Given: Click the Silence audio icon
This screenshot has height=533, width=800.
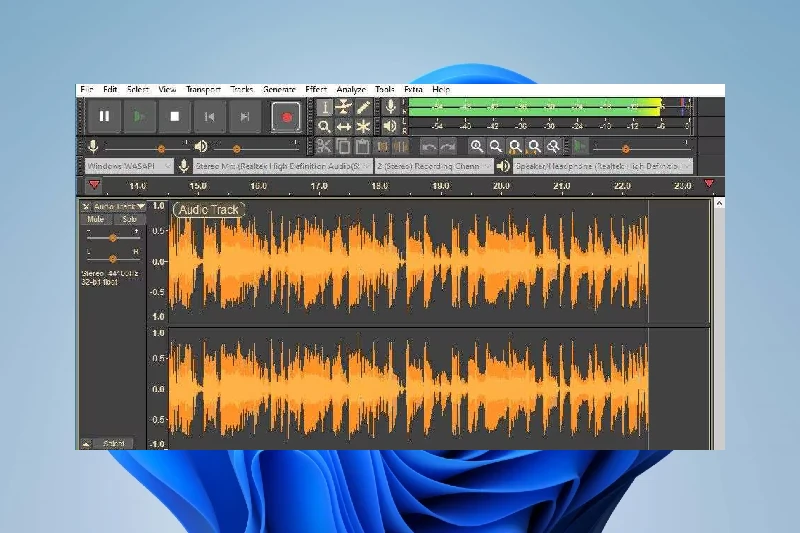Looking at the screenshot, I should (401, 147).
